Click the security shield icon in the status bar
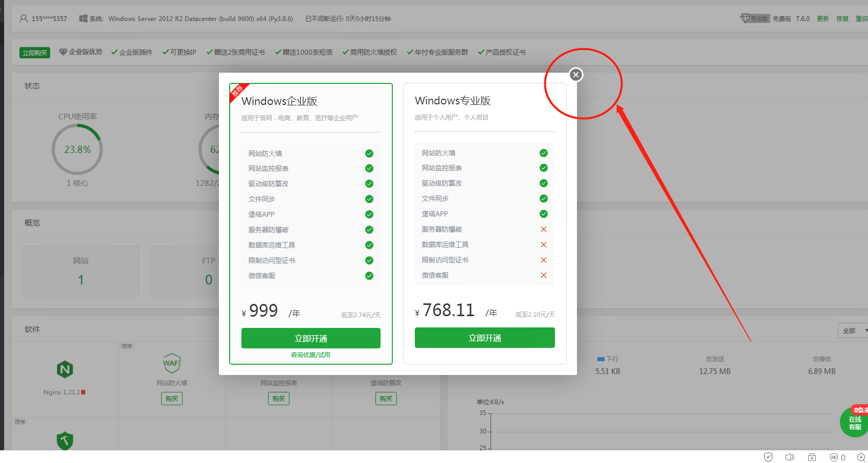The width and height of the screenshot is (868, 463). click(768, 457)
